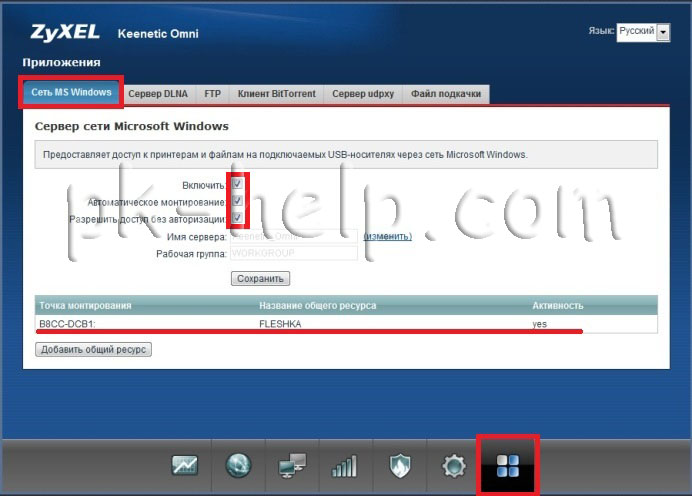Image resolution: width=692 pixels, height=496 pixels.
Task: Switch to the Сеть MS Windows tab
Action: coord(71,92)
